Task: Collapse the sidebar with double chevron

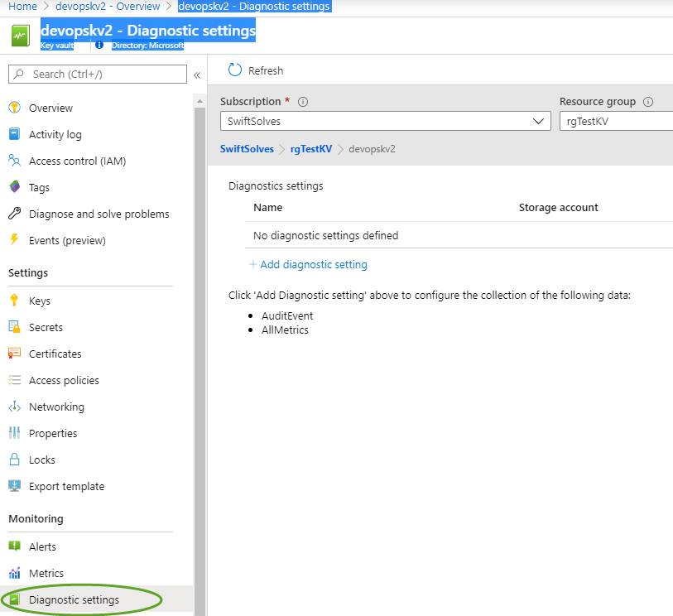Action: point(197,75)
